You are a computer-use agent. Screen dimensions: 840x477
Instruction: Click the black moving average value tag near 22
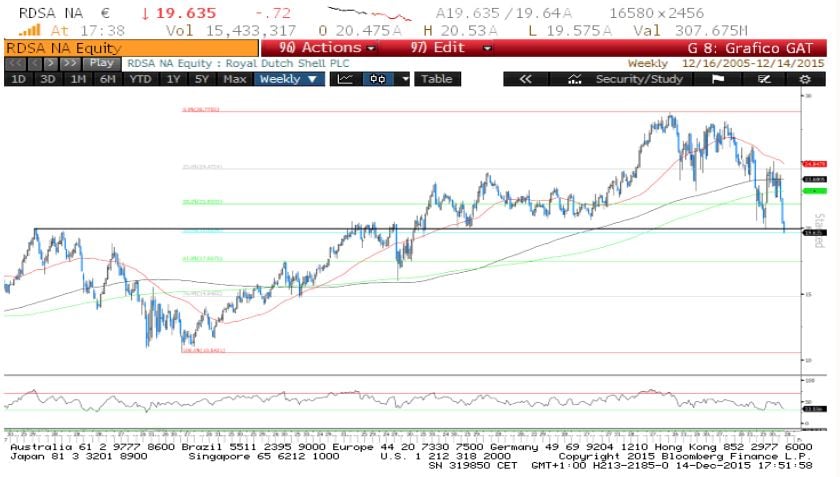(814, 179)
